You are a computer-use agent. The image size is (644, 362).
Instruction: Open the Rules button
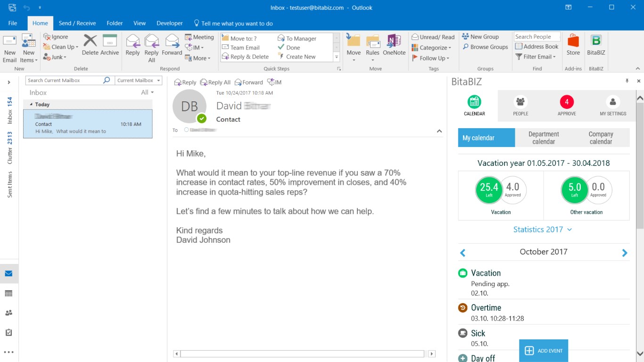tap(372, 48)
